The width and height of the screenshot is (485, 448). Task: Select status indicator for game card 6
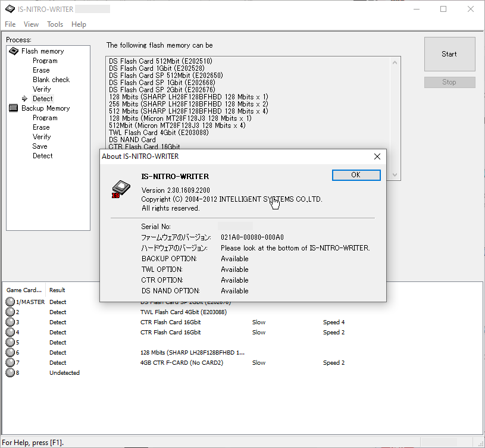click(x=10, y=352)
